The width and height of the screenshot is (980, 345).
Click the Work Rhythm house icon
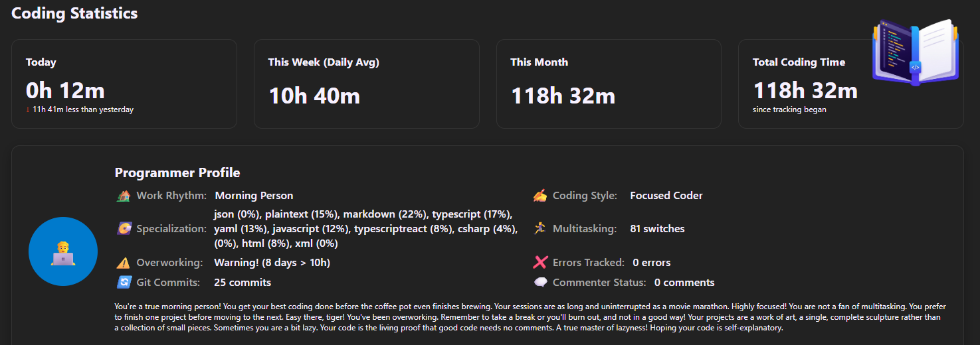[x=124, y=196]
